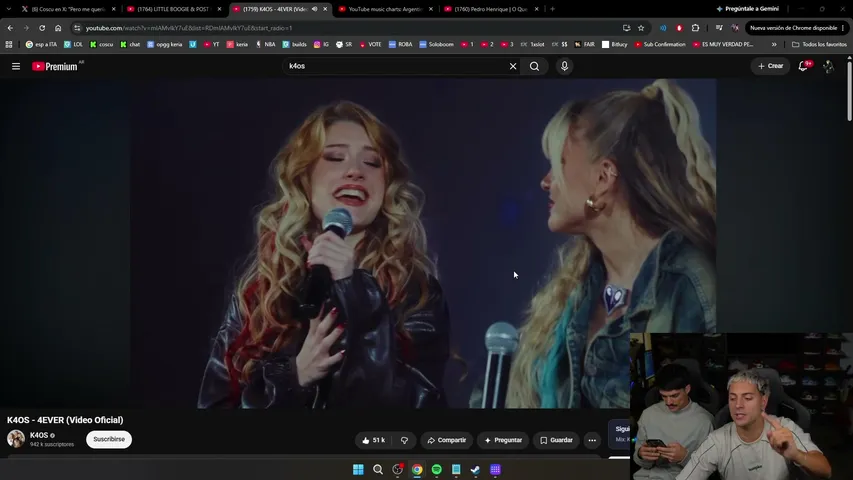The height and width of the screenshot is (480, 853).
Task: Open more actions three-dot menu under video
Action: (592, 440)
